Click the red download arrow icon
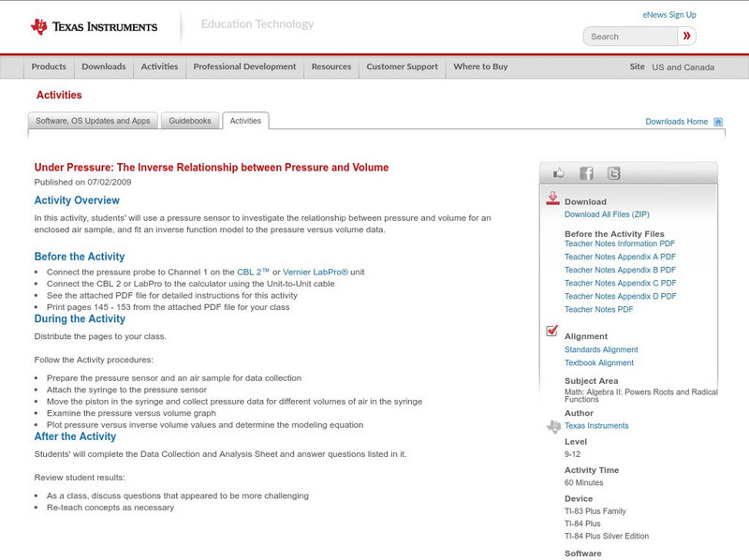 click(x=552, y=199)
